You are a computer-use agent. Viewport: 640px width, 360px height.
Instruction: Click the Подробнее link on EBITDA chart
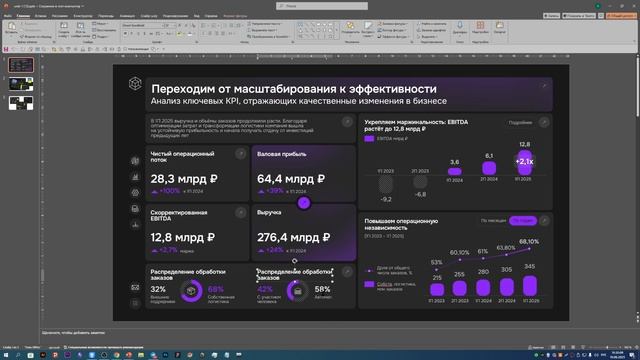click(520, 122)
